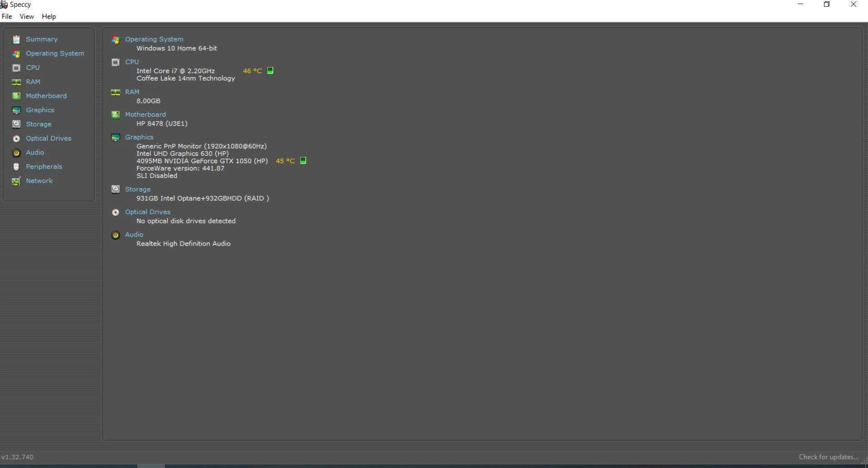Restore down the Speccy window
868x468 pixels.
click(x=826, y=5)
